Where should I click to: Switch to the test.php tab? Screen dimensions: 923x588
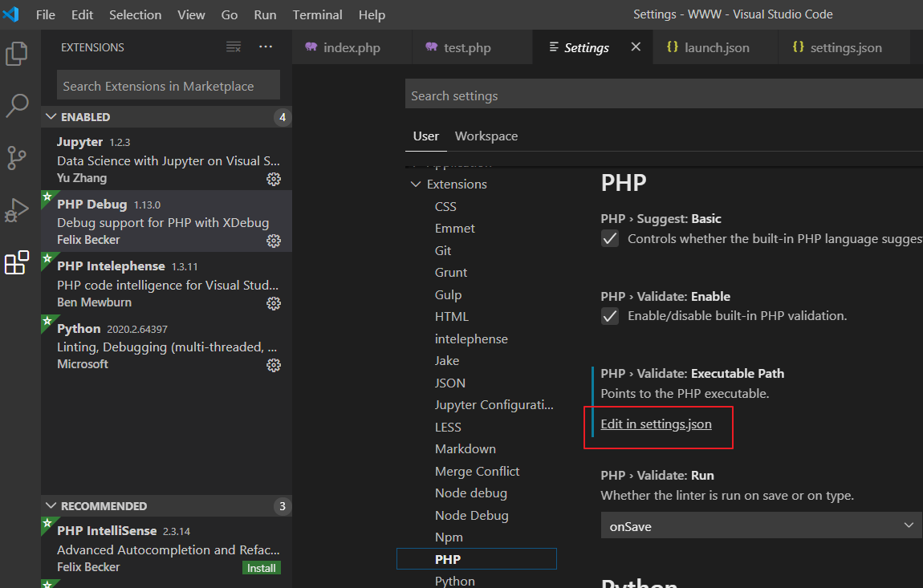coord(466,47)
